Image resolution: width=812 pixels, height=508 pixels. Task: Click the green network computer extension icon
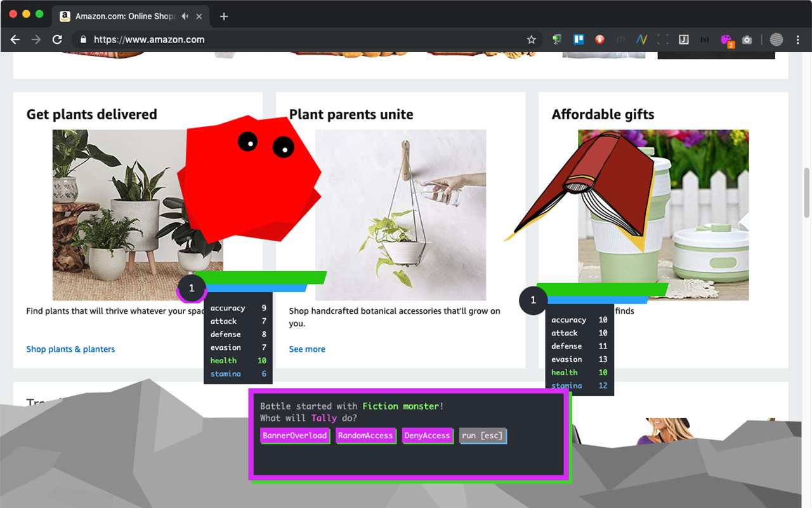point(557,39)
